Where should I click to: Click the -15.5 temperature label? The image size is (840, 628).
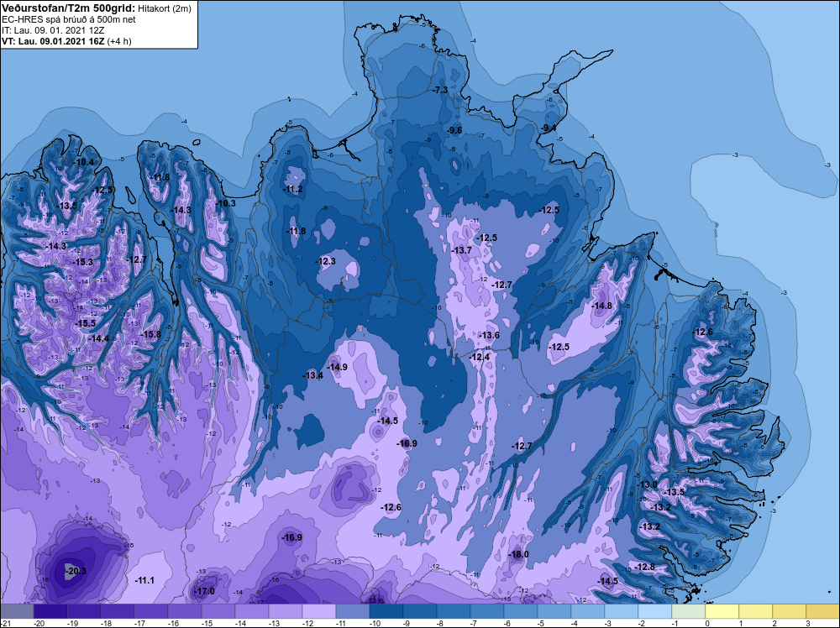click(85, 323)
